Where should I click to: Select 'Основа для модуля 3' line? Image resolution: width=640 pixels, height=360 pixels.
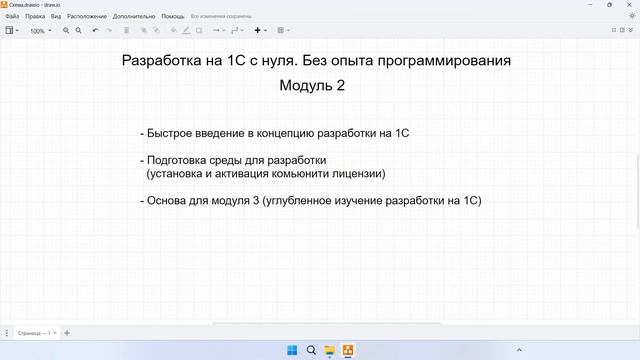(311, 200)
